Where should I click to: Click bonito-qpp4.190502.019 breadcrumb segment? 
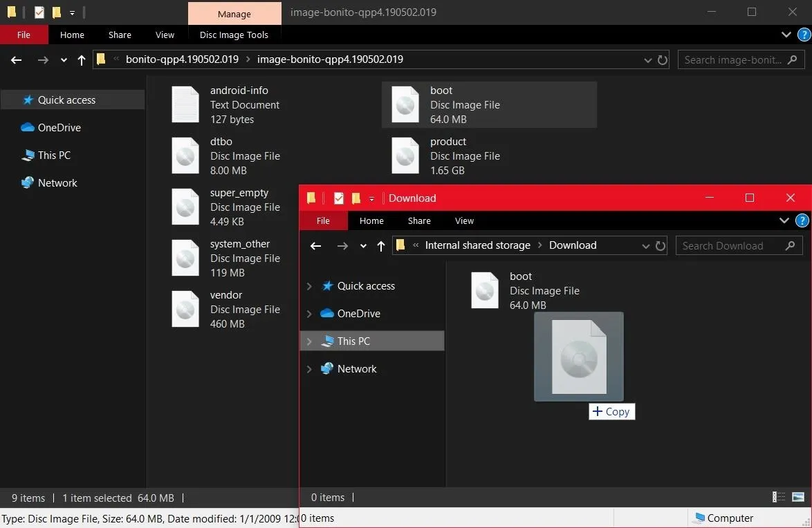pos(183,59)
